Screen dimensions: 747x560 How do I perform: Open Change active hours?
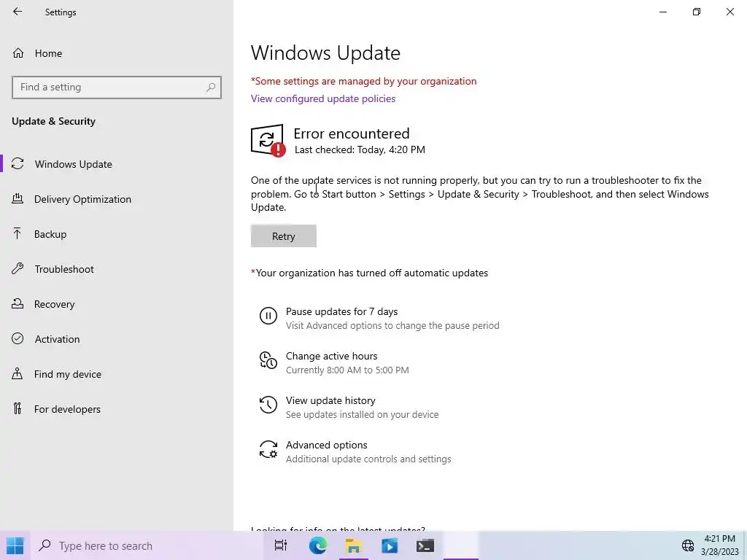[x=332, y=356]
